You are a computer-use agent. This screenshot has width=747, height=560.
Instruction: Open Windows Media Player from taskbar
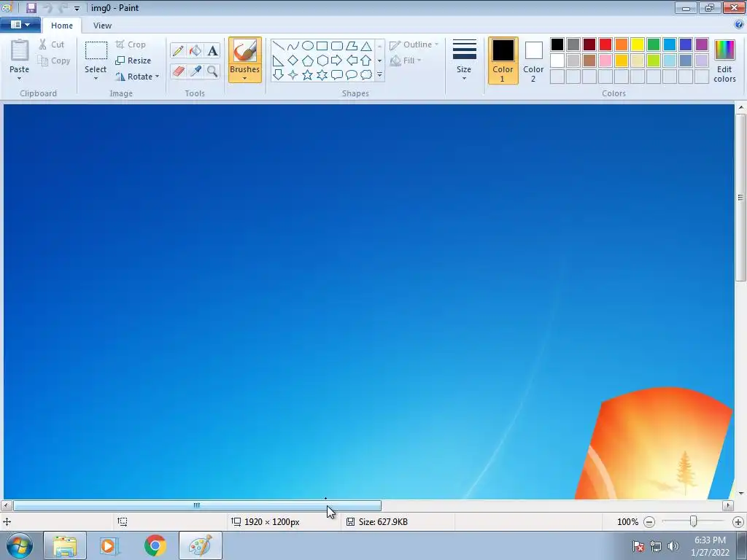(x=109, y=545)
